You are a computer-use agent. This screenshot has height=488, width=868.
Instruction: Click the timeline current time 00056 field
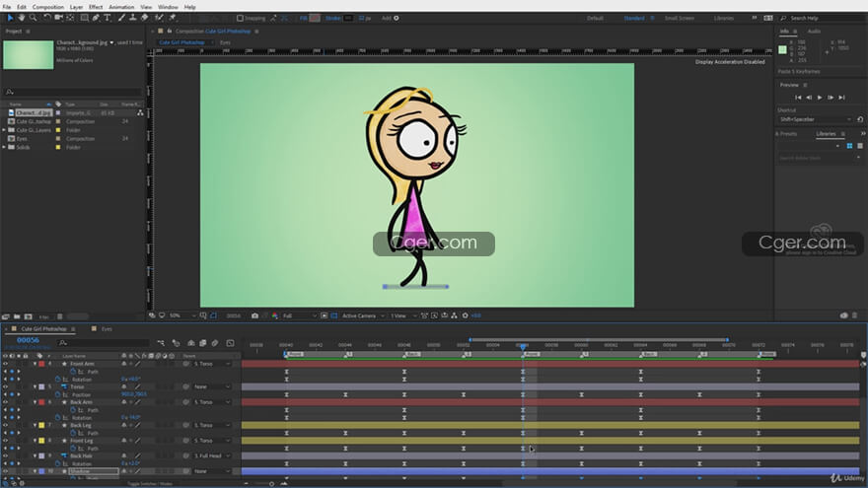click(x=28, y=340)
